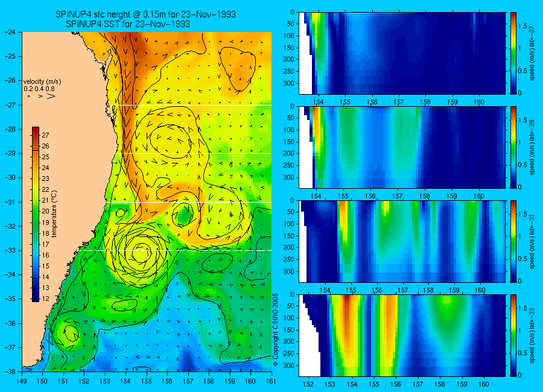Select the 'velocity (m/s)' legend label

click(42, 82)
